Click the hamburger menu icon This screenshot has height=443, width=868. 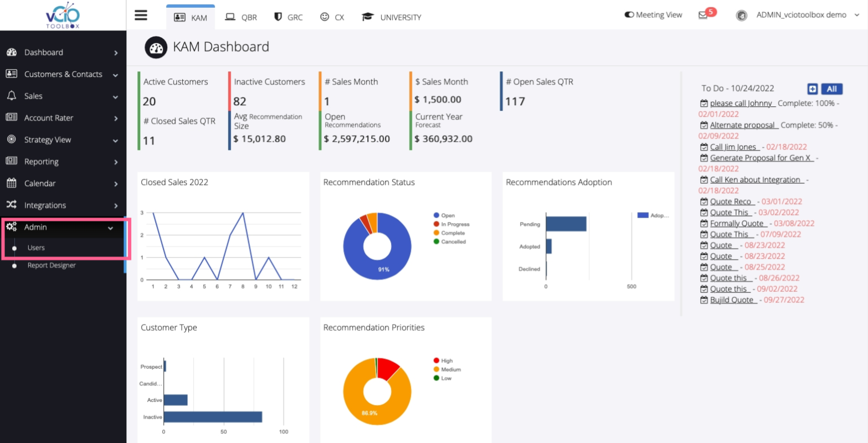[141, 15]
